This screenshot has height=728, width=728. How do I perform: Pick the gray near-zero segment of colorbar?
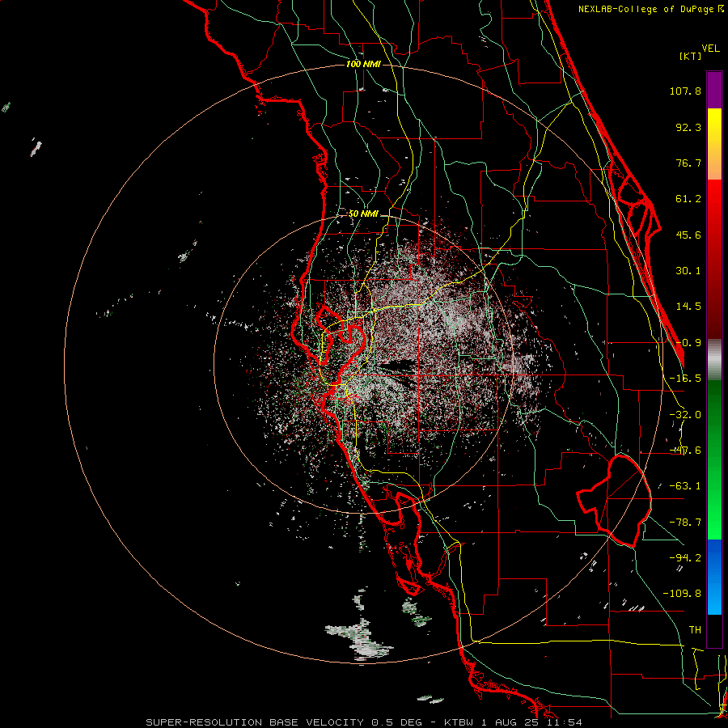tap(714, 360)
